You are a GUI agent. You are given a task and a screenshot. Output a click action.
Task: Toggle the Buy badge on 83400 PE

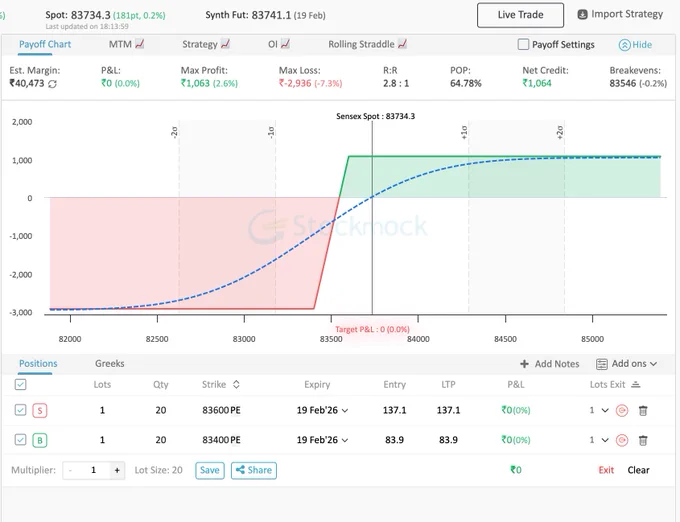pyautogui.click(x=40, y=440)
